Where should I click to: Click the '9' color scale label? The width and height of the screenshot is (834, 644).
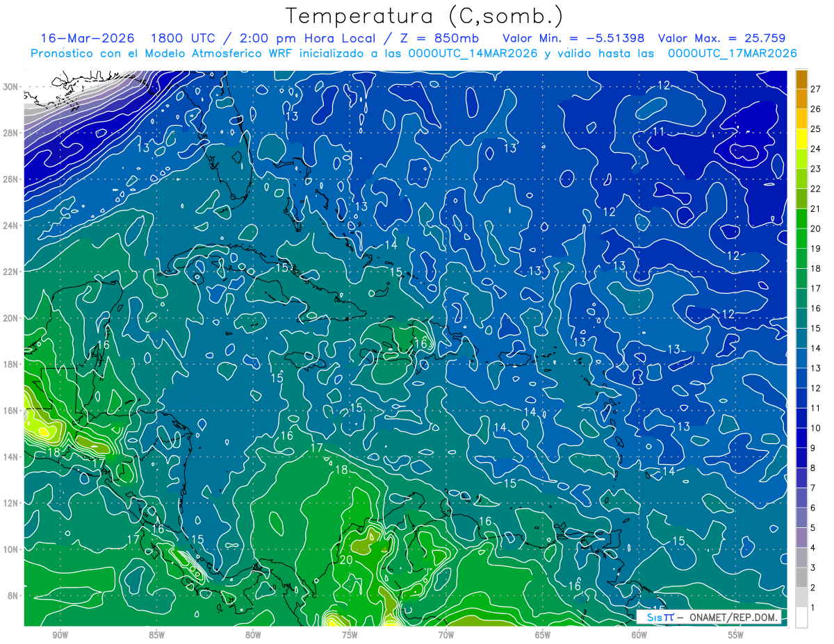812,448
